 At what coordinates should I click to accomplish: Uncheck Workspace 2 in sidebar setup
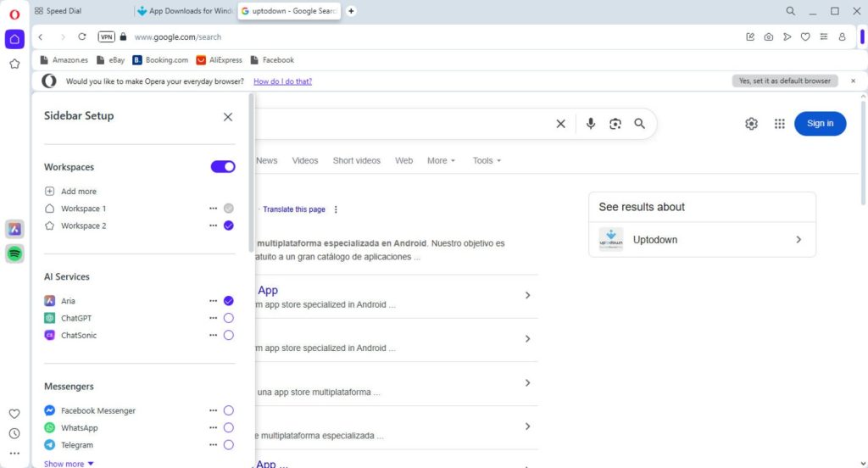pyautogui.click(x=229, y=226)
